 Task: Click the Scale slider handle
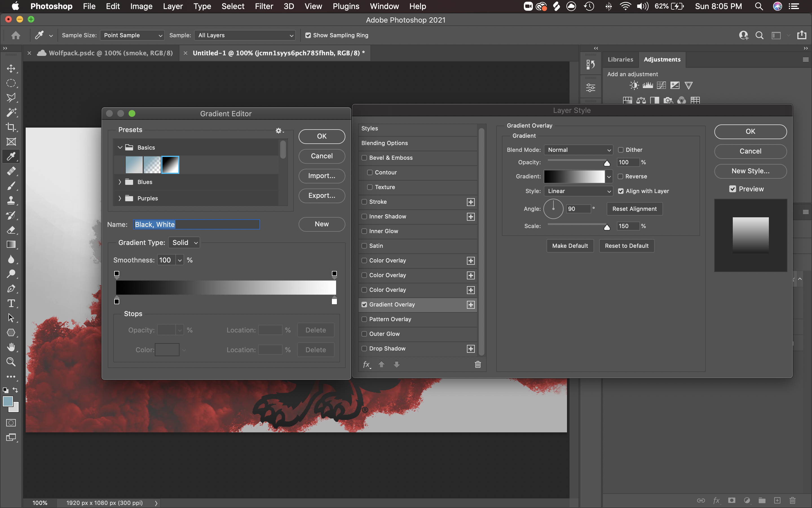point(607,227)
